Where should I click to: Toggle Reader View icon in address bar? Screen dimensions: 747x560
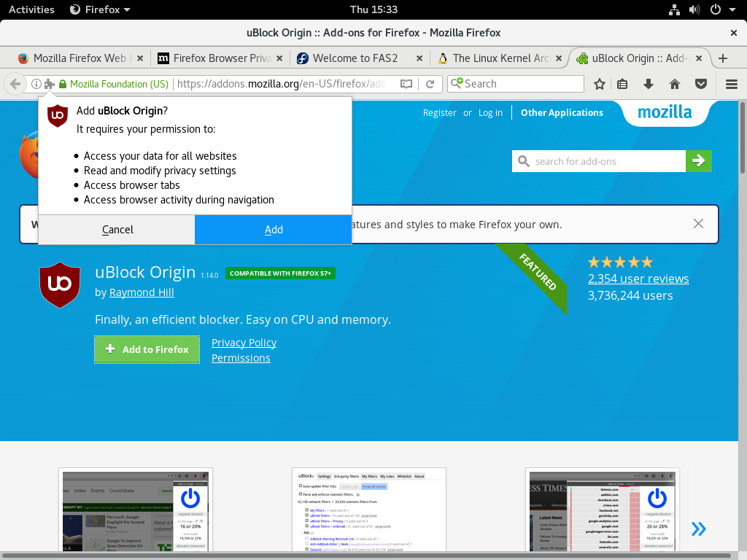coord(406,84)
